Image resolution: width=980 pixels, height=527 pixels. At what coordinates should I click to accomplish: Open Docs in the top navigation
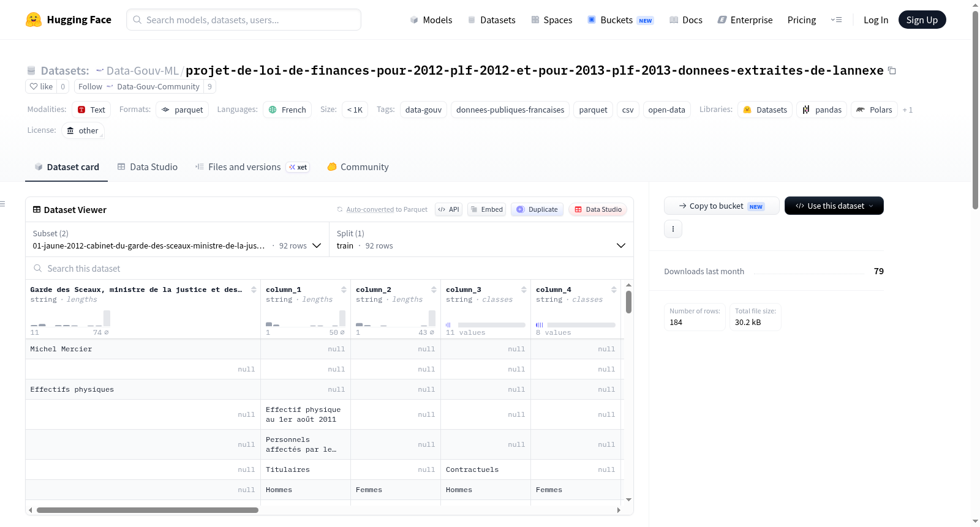[685, 20]
